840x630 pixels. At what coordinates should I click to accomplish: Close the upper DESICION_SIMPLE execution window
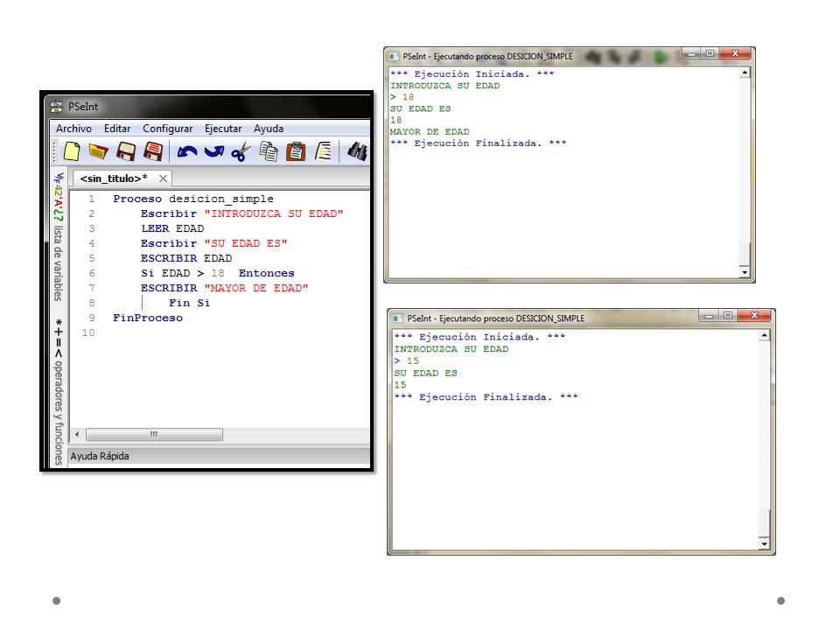(x=735, y=53)
